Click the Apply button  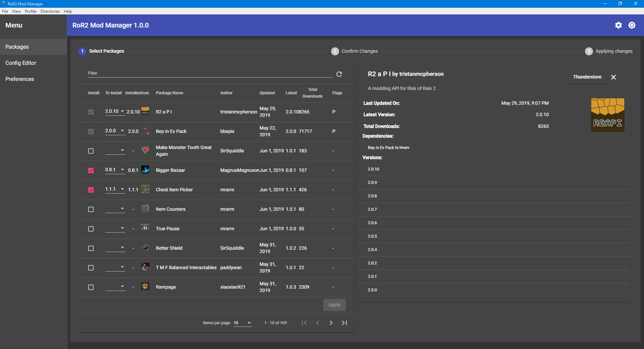[x=334, y=305]
